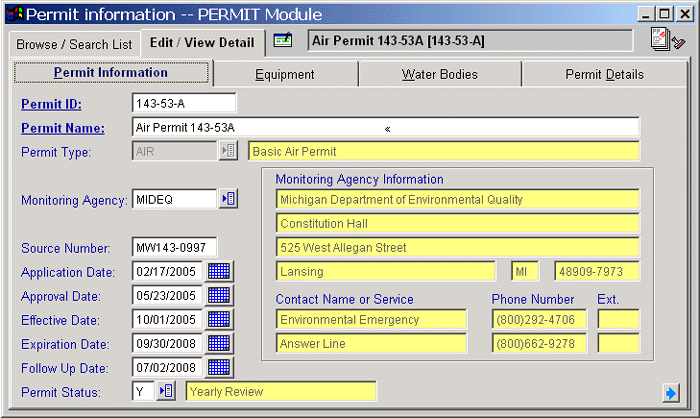Open calendar picker for Application Date
This screenshot has height=418, width=700.
(219, 271)
